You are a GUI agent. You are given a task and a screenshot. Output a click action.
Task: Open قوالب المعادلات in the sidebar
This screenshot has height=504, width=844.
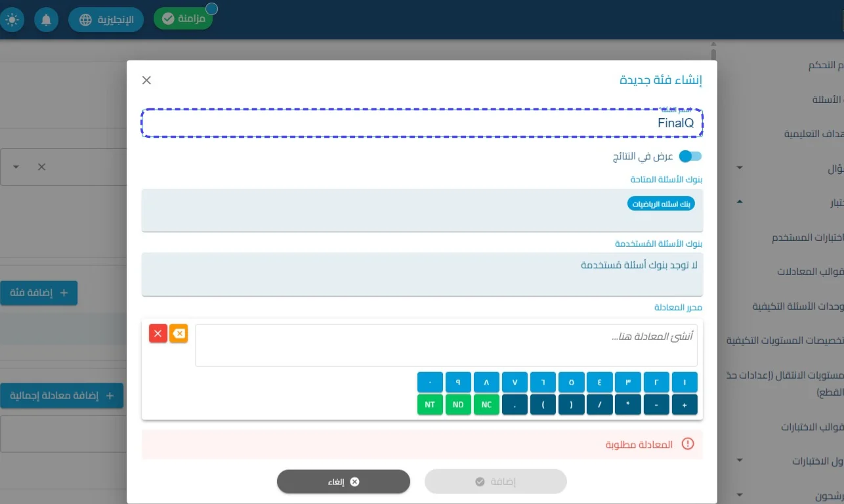click(x=810, y=272)
